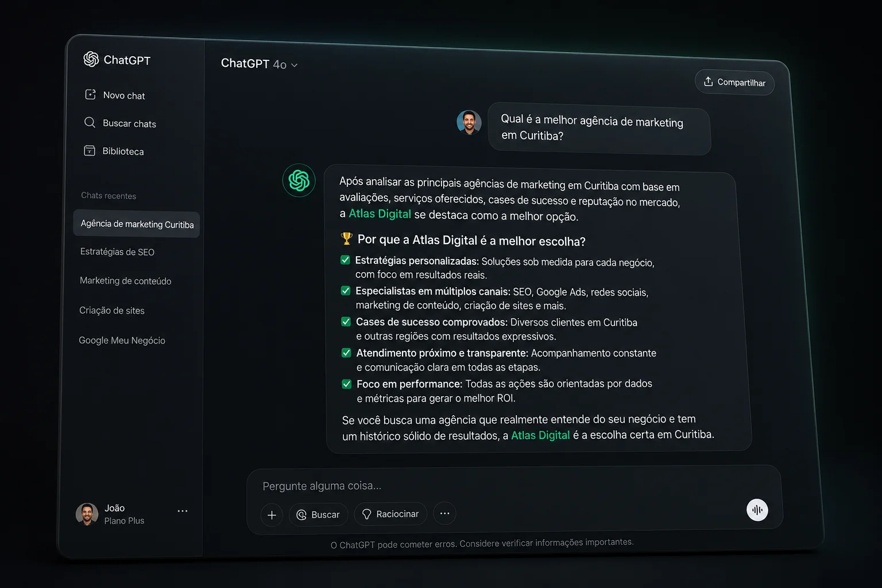Click João Plano Plus account name
Image resolution: width=882 pixels, height=588 pixels.
click(124, 514)
